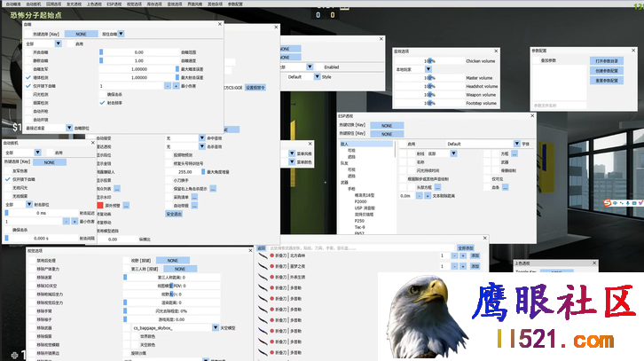This screenshot has height=361, width=644.
Task: Click minus for quantity in the 噩梦之夜 row
Action: [455, 266]
